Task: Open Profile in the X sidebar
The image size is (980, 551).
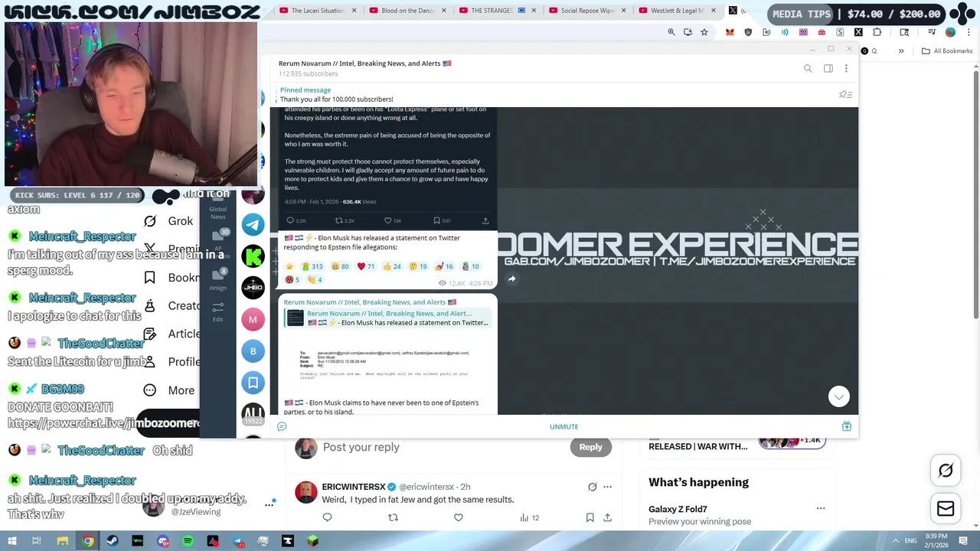Action: (171, 362)
